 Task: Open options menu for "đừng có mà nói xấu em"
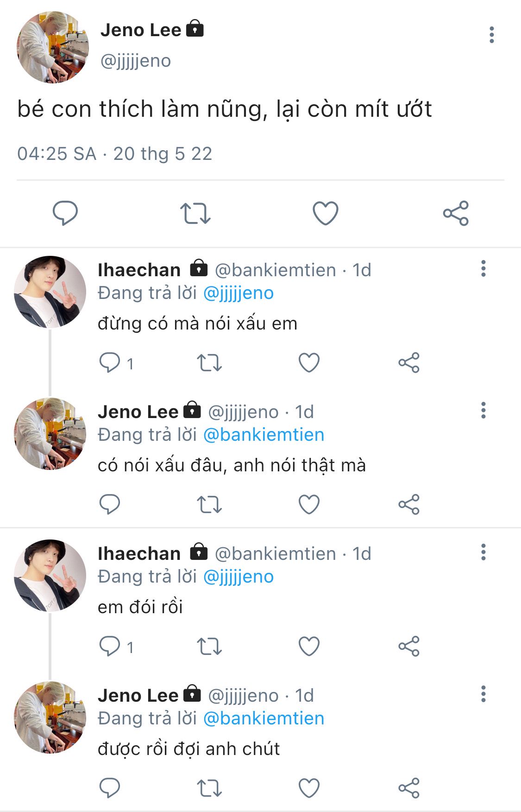pyautogui.click(x=483, y=268)
